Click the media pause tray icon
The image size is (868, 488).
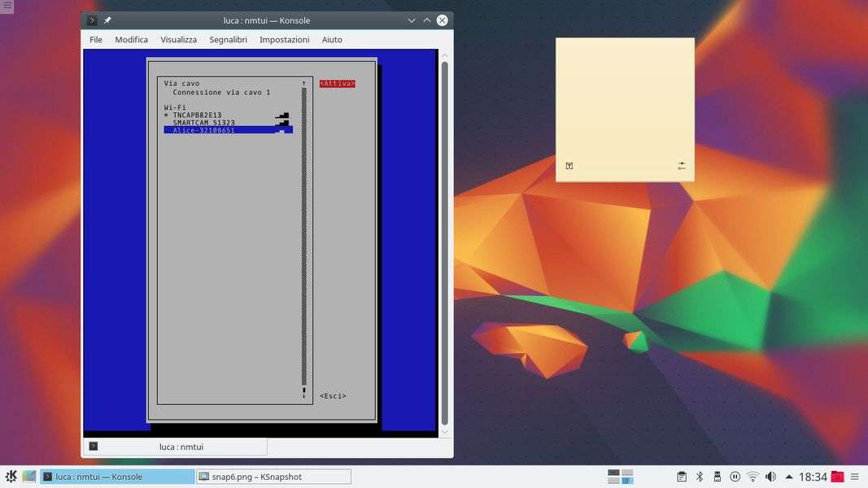[x=735, y=477]
